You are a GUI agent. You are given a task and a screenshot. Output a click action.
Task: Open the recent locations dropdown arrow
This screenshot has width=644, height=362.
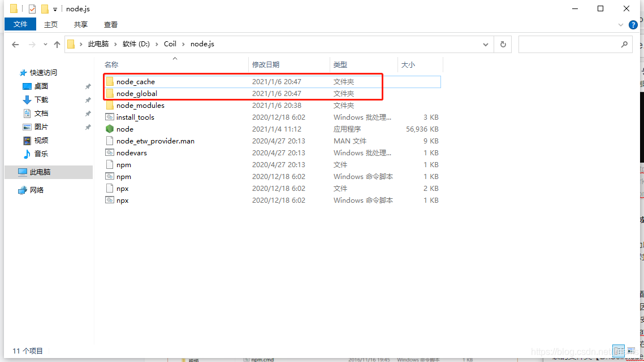tap(45, 44)
